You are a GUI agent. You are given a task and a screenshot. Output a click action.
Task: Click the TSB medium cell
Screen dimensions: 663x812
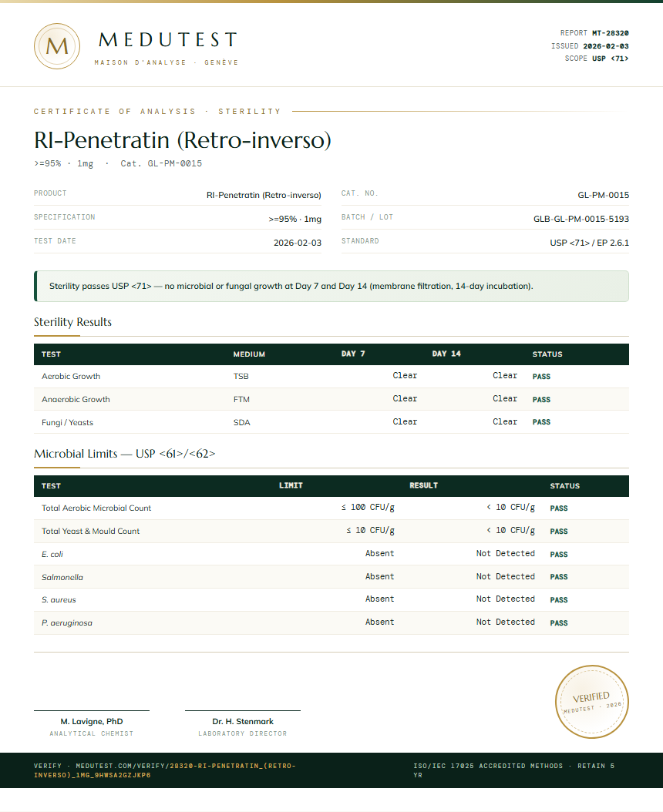pyautogui.click(x=241, y=377)
